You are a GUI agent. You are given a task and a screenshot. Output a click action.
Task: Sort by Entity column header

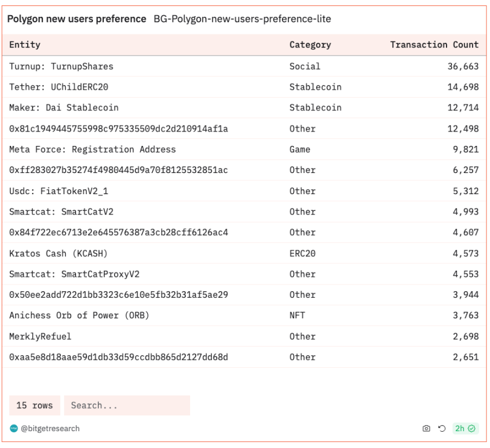click(x=25, y=45)
